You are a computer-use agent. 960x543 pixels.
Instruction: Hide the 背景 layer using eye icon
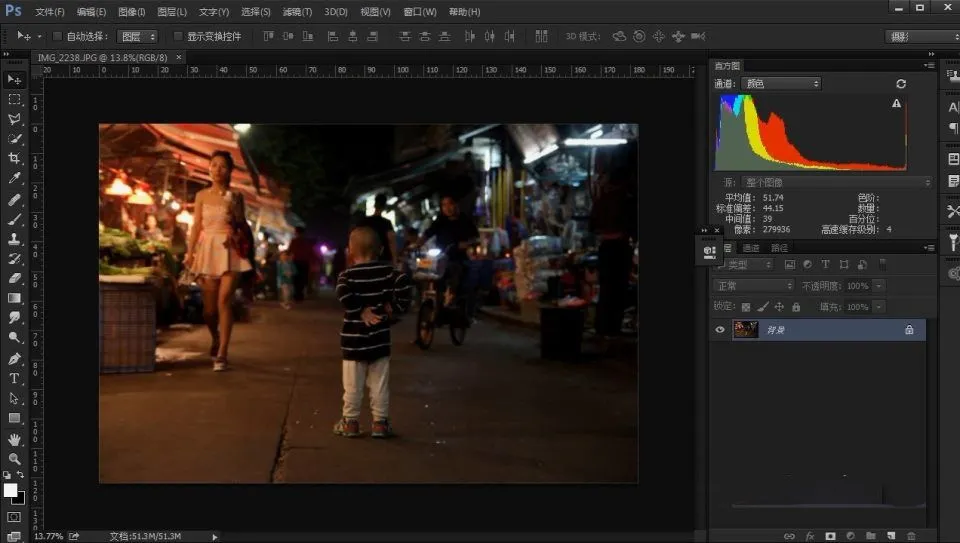[x=719, y=329]
